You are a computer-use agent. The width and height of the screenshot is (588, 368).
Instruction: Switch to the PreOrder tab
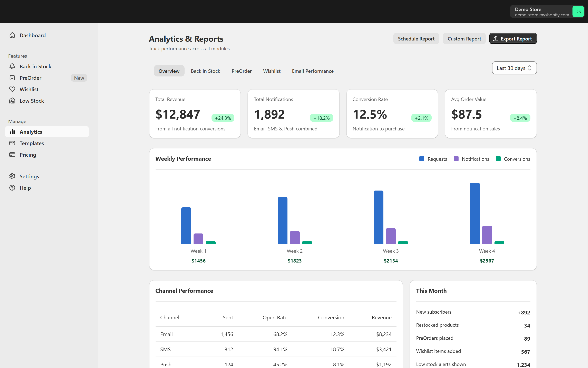pos(242,71)
